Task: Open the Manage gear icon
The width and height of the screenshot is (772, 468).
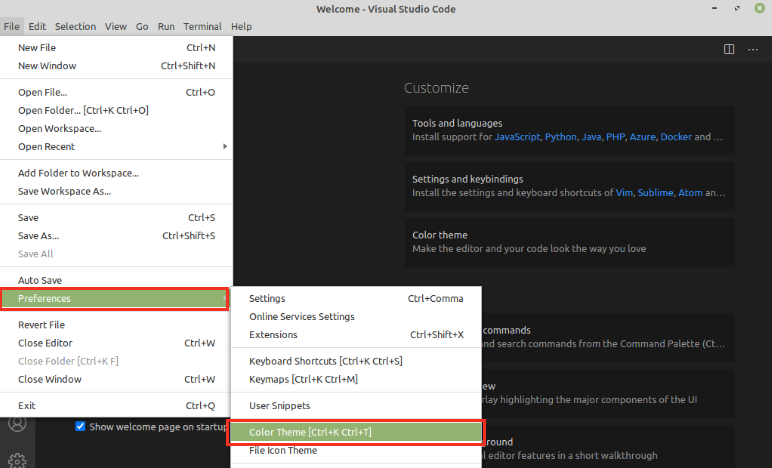Action: click(x=17, y=459)
